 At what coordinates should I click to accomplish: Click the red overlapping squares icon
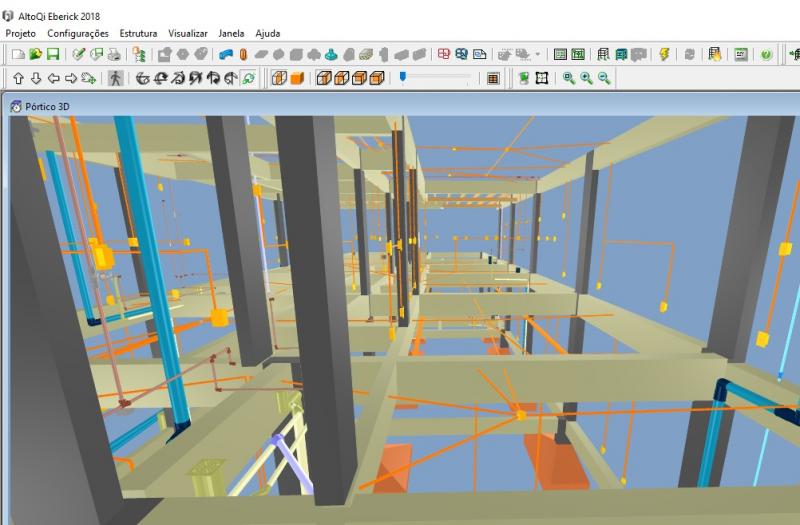click(x=444, y=54)
